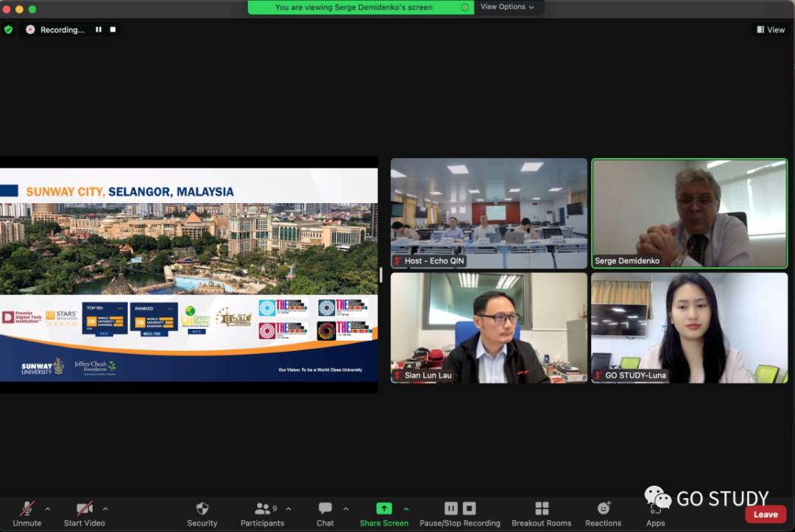Click the green Share Screen icon
The image size is (795, 532).
pyautogui.click(x=384, y=508)
